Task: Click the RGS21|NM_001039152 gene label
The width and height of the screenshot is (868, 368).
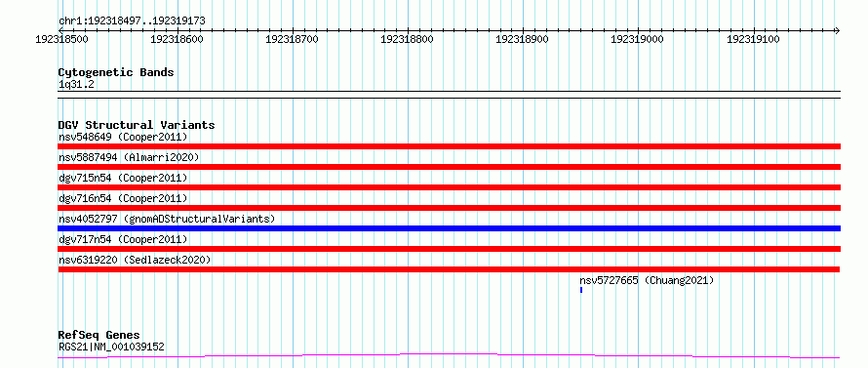Action: tap(111, 347)
